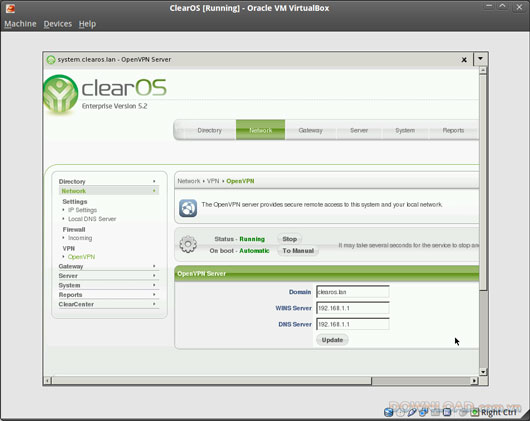This screenshot has height=421, width=530.
Task: Click the OpenVPN globe icon beside the description
Action: tap(188, 208)
